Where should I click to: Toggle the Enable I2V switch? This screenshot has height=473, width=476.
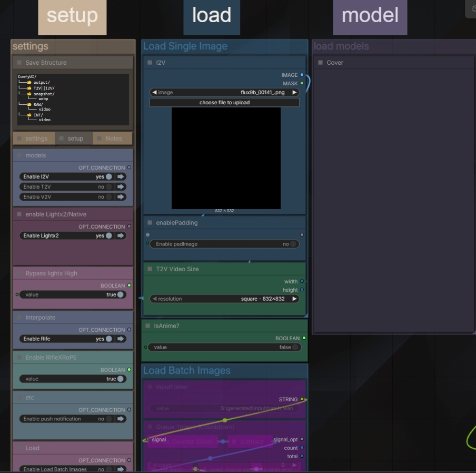tap(108, 176)
